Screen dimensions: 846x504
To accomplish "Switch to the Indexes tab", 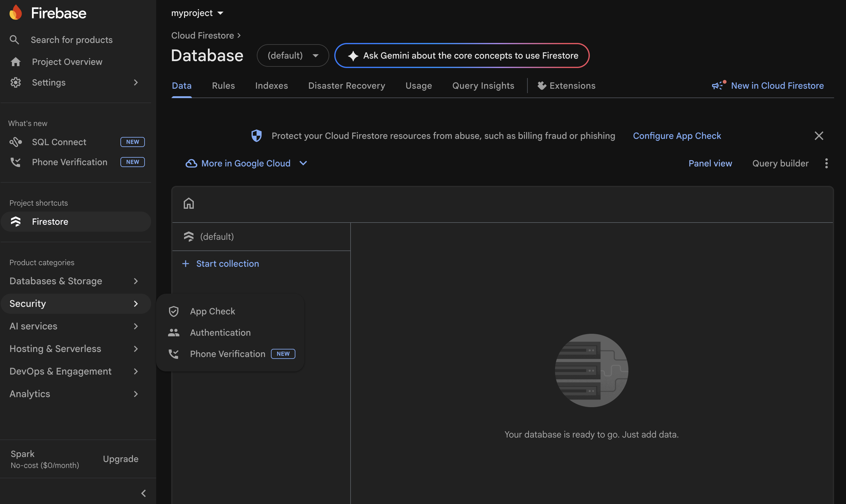I will 272,86.
